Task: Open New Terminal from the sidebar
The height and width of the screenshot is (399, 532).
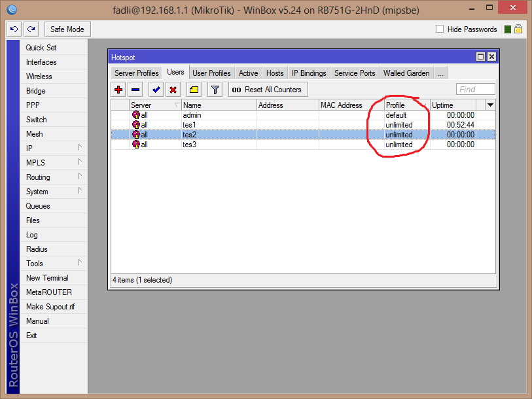Action: tap(46, 277)
